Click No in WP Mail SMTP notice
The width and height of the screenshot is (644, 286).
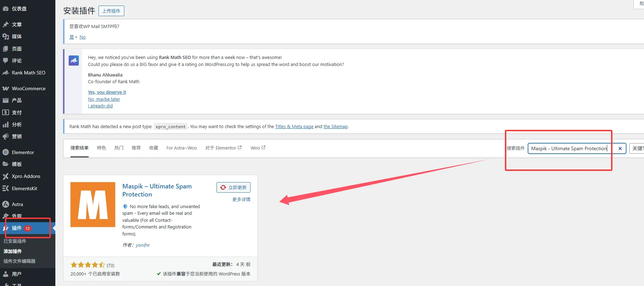tap(82, 37)
